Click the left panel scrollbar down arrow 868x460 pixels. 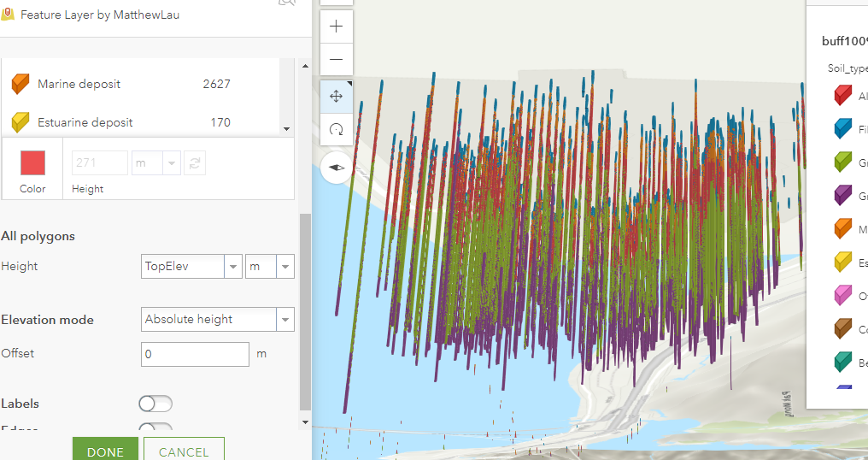click(305, 422)
